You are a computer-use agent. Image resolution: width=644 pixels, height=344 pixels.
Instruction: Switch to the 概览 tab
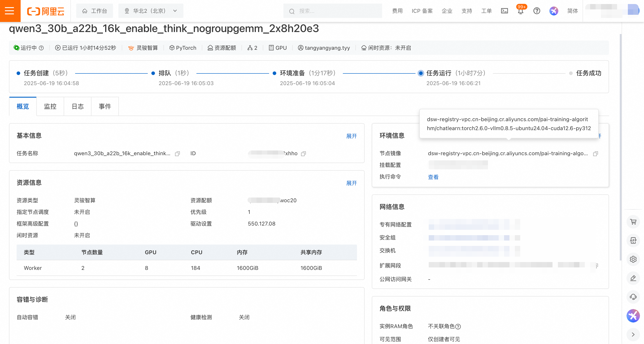coord(23,106)
